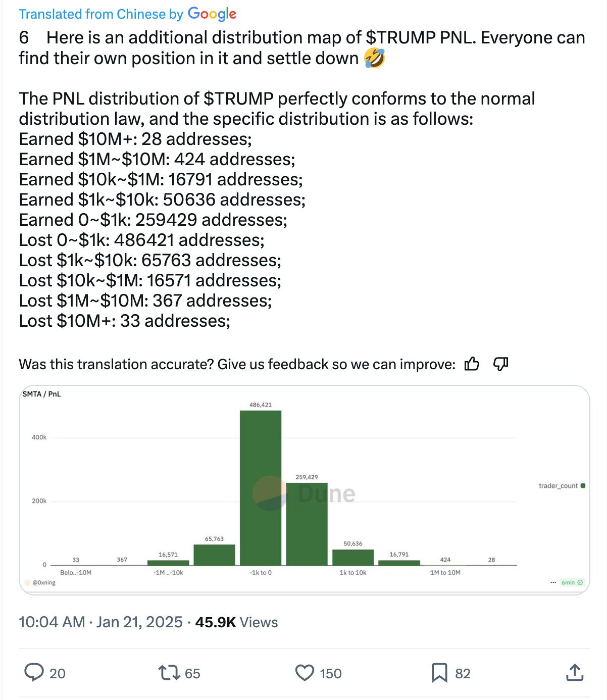Click the repost arrows icon
The image size is (607, 700).
169,673
